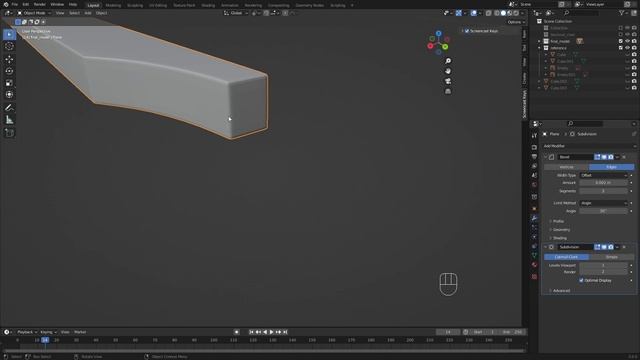Click the viewport zoom magnifier icon

(x=448, y=61)
